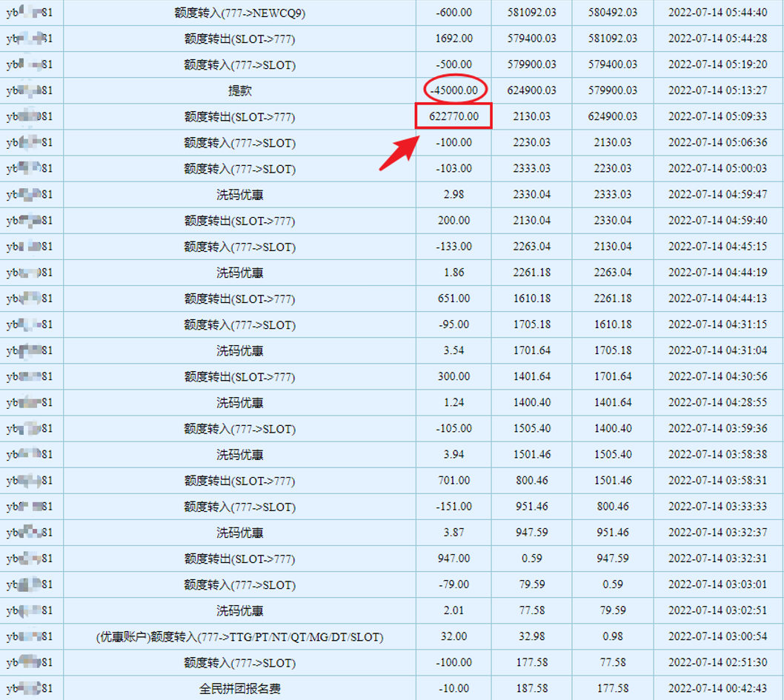The image size is (784, 700).
Task: Click the 651.00 amount cell
Action: coord(454,299)
